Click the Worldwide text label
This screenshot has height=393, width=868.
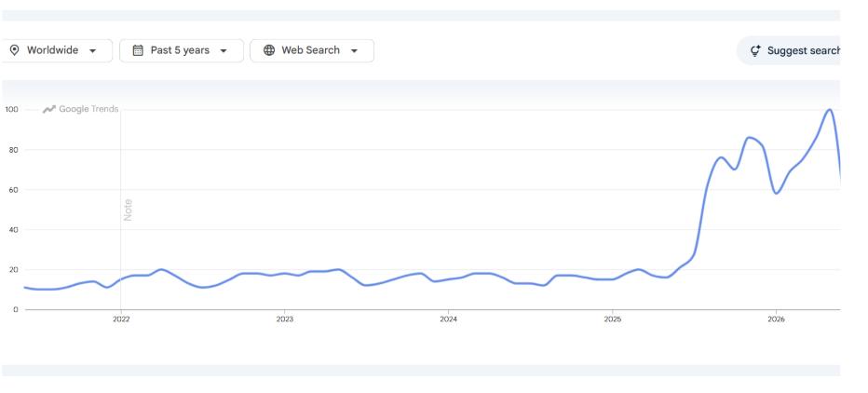(x=52, y=50)
